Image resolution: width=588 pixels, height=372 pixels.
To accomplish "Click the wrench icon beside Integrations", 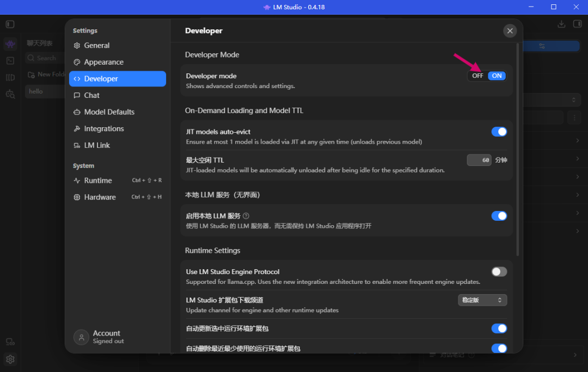I will 77,128.
